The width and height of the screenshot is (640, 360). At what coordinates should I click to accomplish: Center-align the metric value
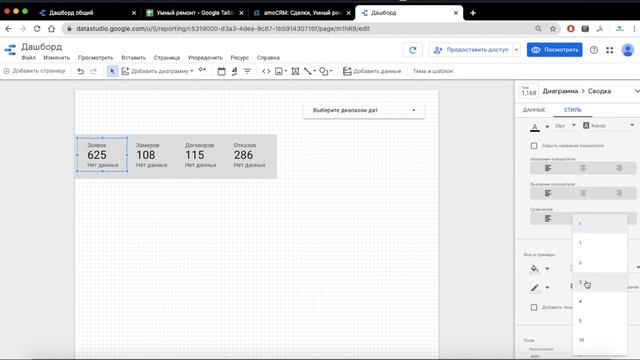pos(583,193)
